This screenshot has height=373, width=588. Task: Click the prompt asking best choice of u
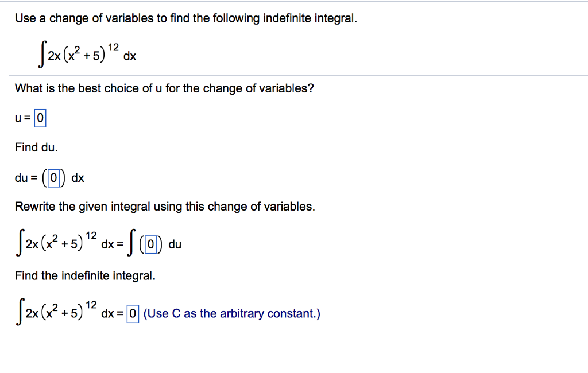(163, 88)
